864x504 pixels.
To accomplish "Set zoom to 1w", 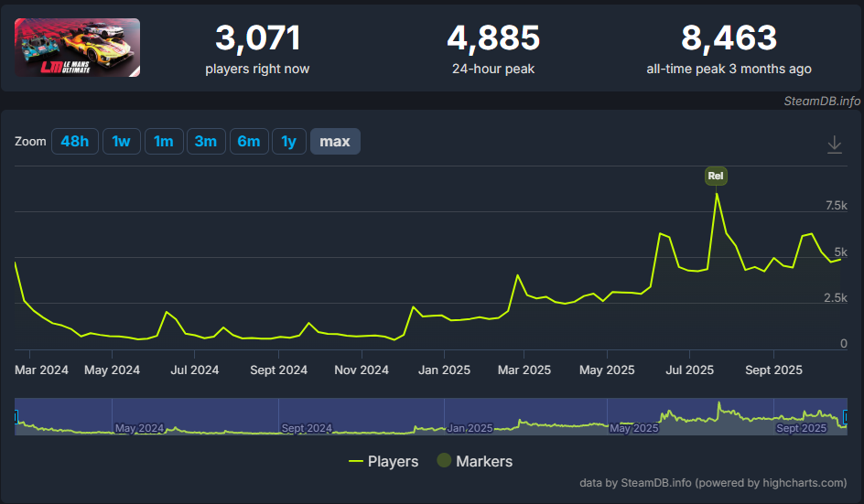I will pyautogui.click(x=121, y=142).
